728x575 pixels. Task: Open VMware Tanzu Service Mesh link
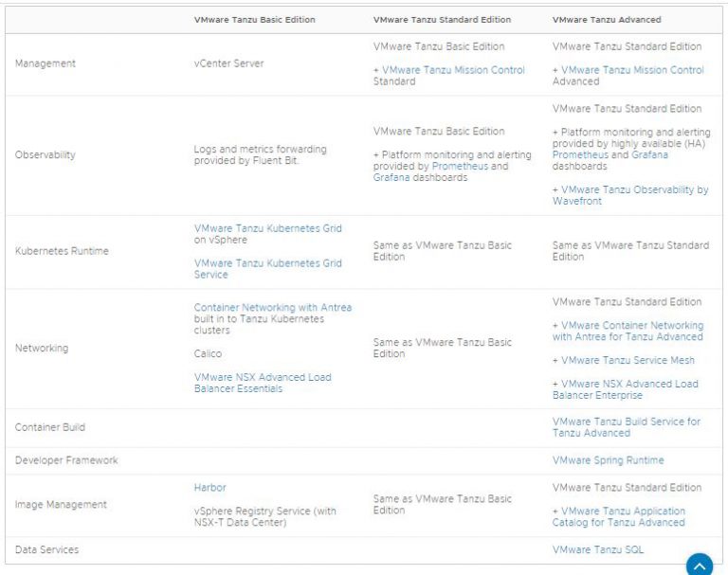[628, 360]
